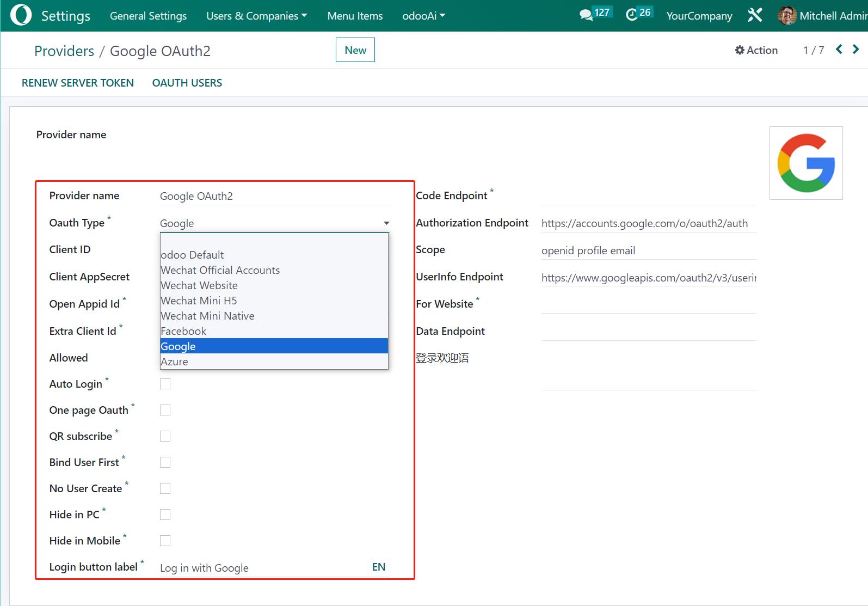Select the highlighted Google option

coord(274,346)
